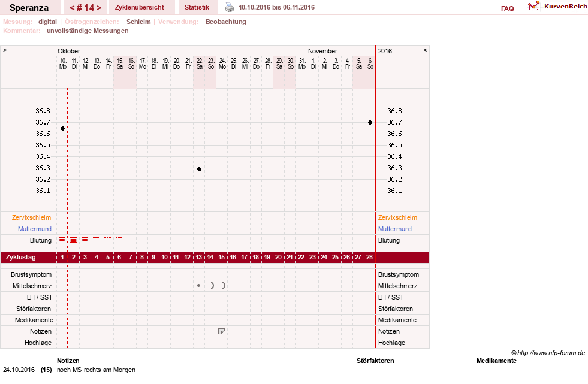Select temperature point on November 6
The height and width of the screenshot is (384, 588).
[x=370, y=122]
